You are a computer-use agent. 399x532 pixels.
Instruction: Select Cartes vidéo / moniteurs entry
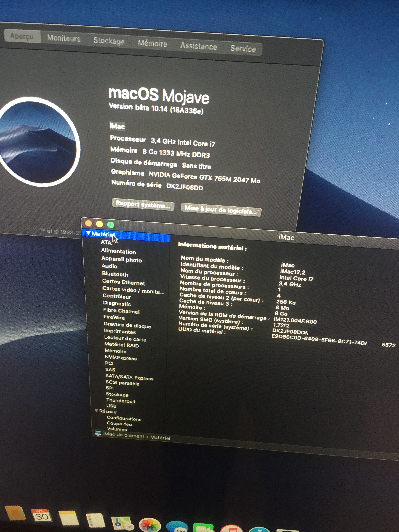[133, 290]
